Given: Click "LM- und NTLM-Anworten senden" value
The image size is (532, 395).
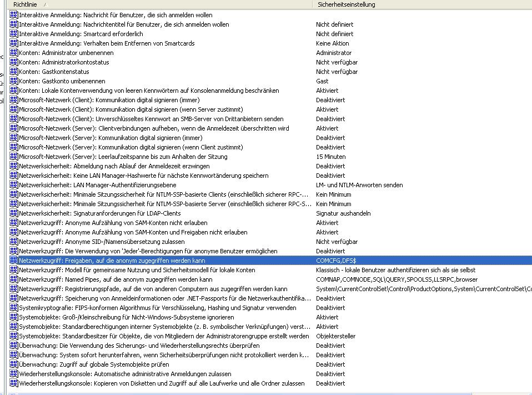Looking at the screenshot, I should point(360,185).
